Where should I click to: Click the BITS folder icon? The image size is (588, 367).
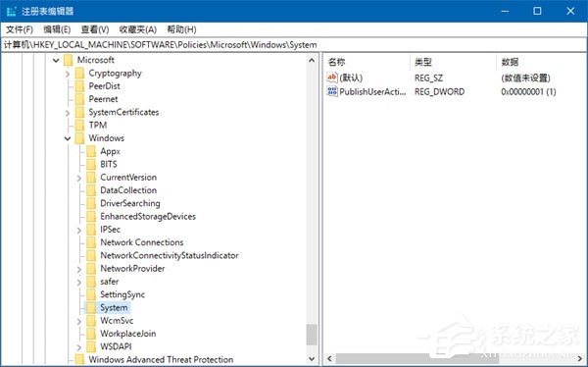(91, 164)
